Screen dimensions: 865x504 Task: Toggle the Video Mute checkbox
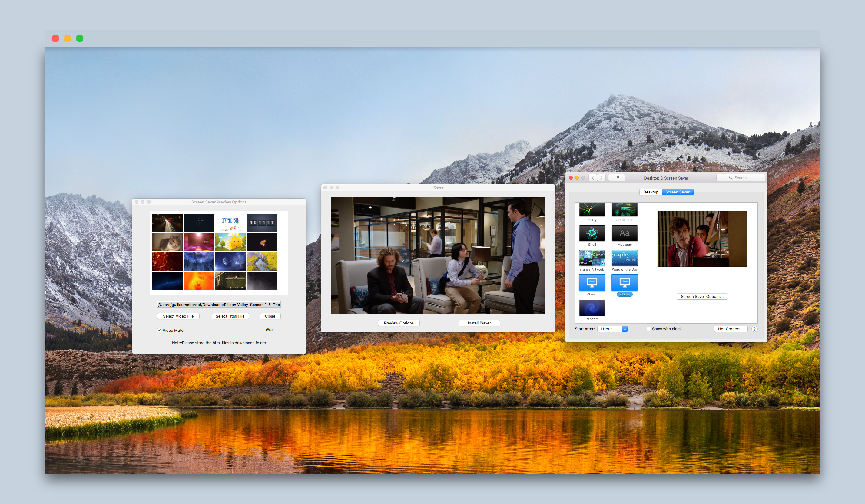point(159,330)
